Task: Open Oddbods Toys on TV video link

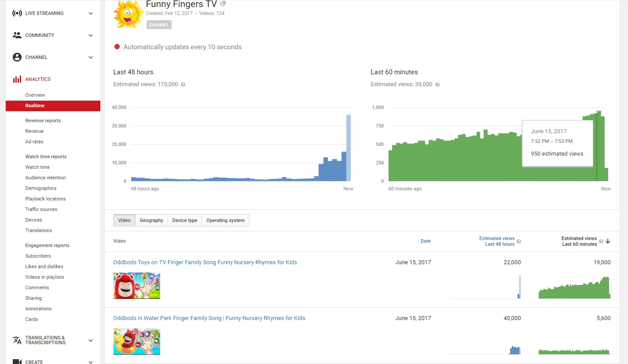Action: pos(205,262)
